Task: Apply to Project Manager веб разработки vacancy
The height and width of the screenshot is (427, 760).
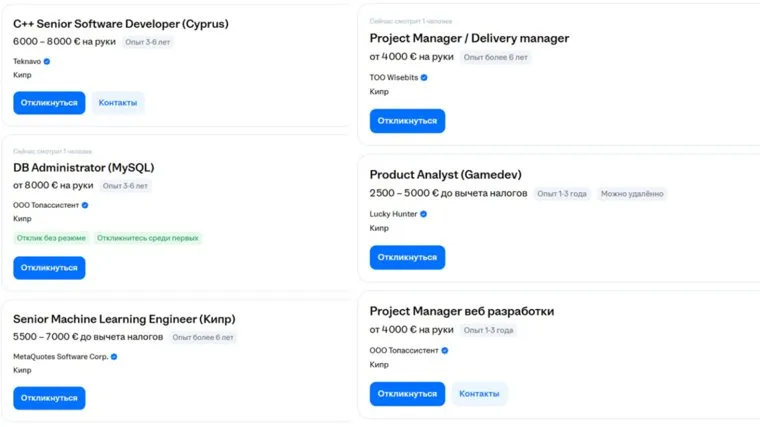Action: (407, 394)
